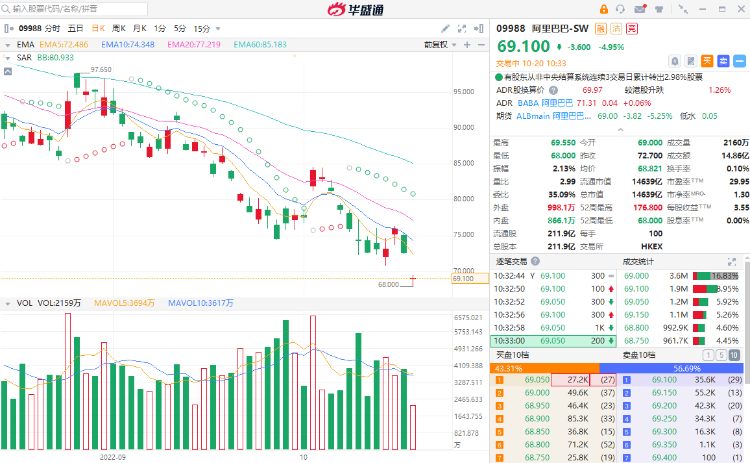Expand 成交统计 panel with fullscreen icon

click(732, 262)
